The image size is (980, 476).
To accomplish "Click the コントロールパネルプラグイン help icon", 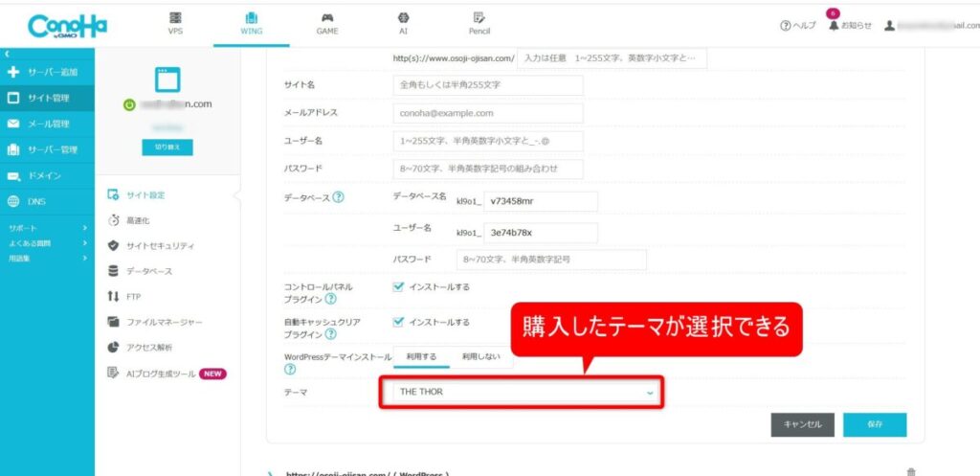I will click(x=330, y=299).
